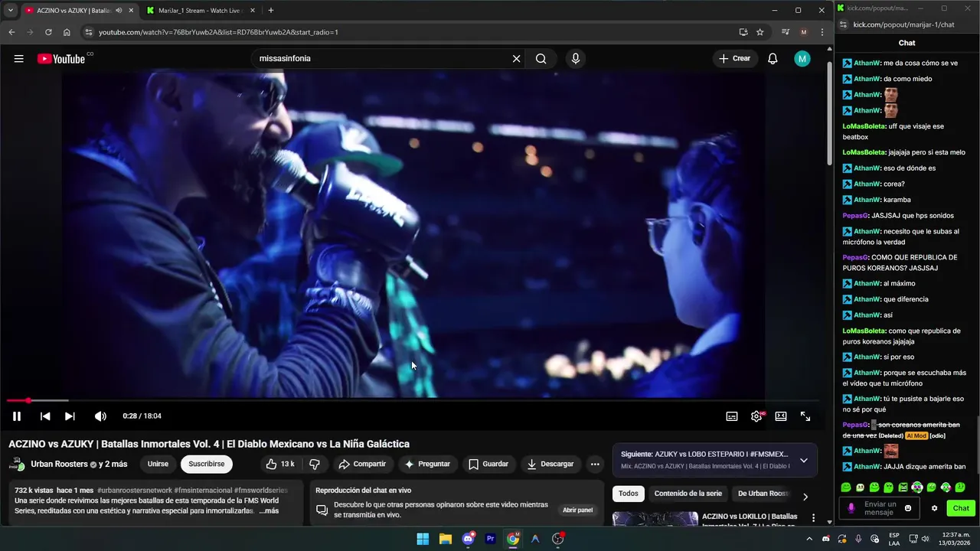Show hidden system tray icons
The image size is (980, 551).
click(809, 539)
